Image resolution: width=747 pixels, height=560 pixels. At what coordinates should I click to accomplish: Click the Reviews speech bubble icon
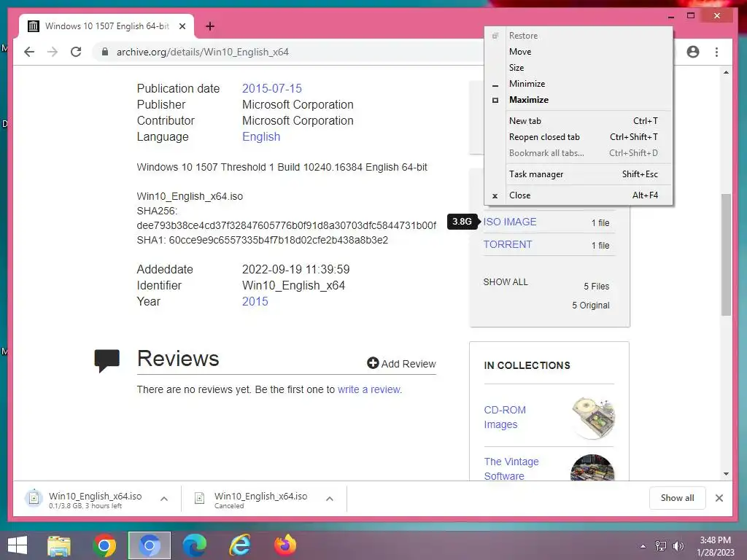tap(107, 360)
